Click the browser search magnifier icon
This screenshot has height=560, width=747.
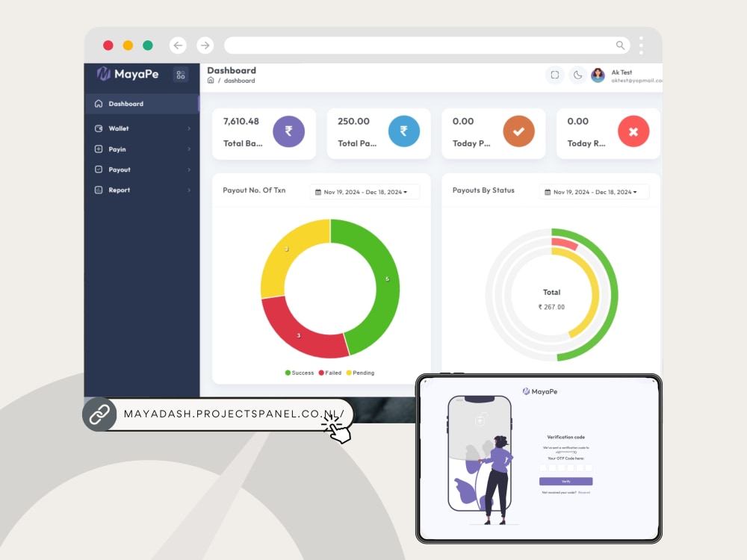tap(620, 46)
